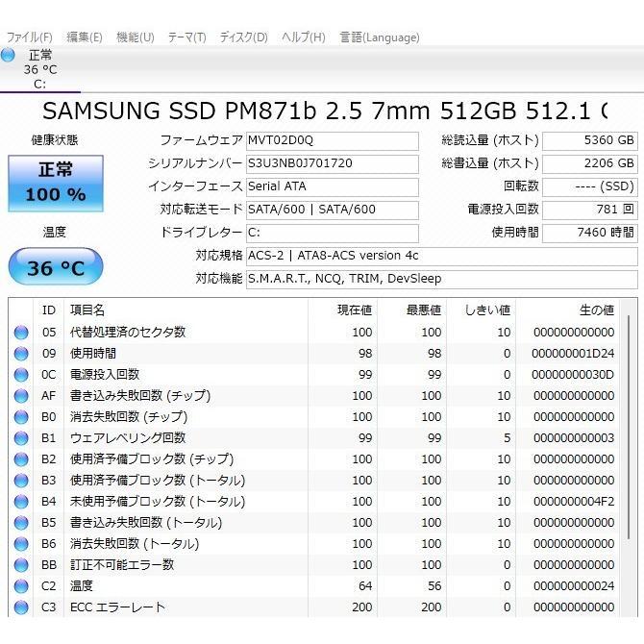Click the status orb for attribute B5
644x644 pixels.
21,523
